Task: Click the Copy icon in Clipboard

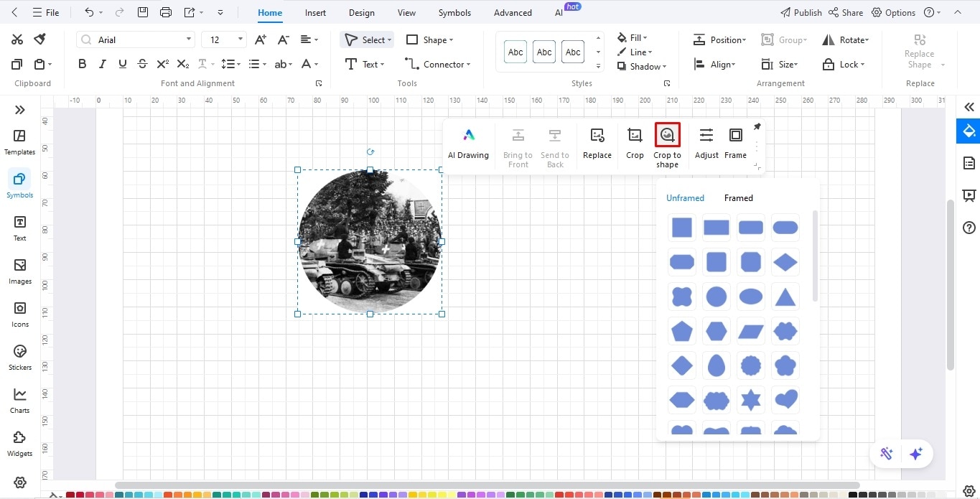Action: [17, 64]
